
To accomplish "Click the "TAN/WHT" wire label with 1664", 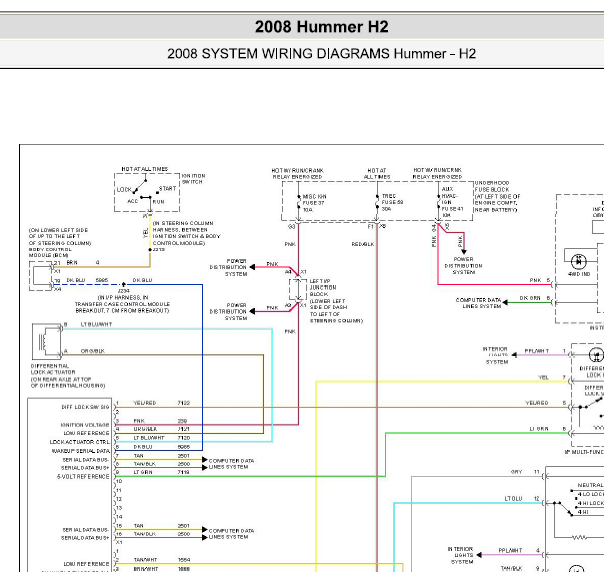I will (x=145, y=560).
